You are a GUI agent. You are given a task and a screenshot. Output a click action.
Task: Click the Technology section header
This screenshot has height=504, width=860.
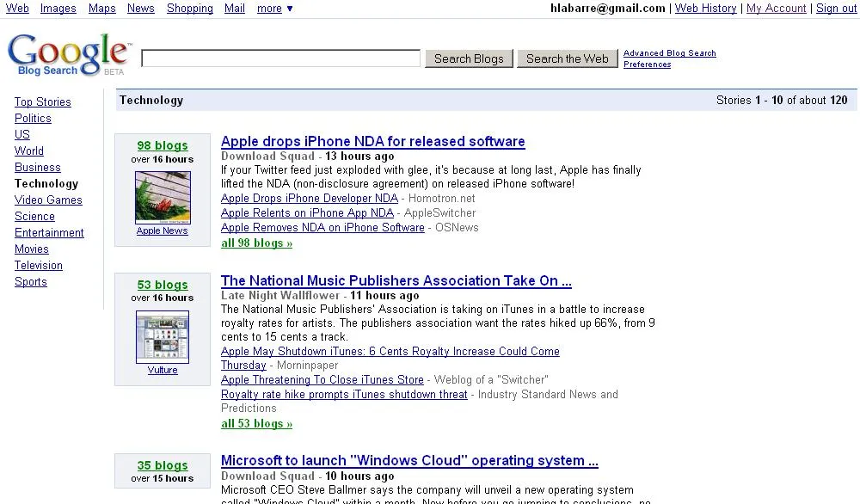point(151,101)
